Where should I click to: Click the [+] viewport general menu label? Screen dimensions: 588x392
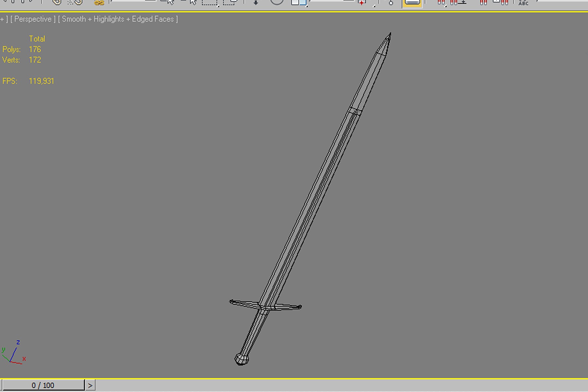coord(3,19)
